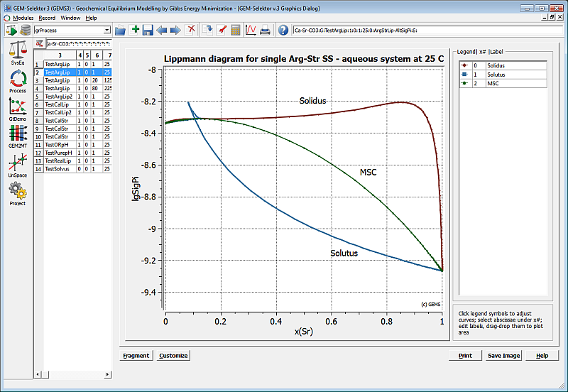Click the blue left arrow previous record icon
This screenshot has width=568, height=392.
(162, 30)
